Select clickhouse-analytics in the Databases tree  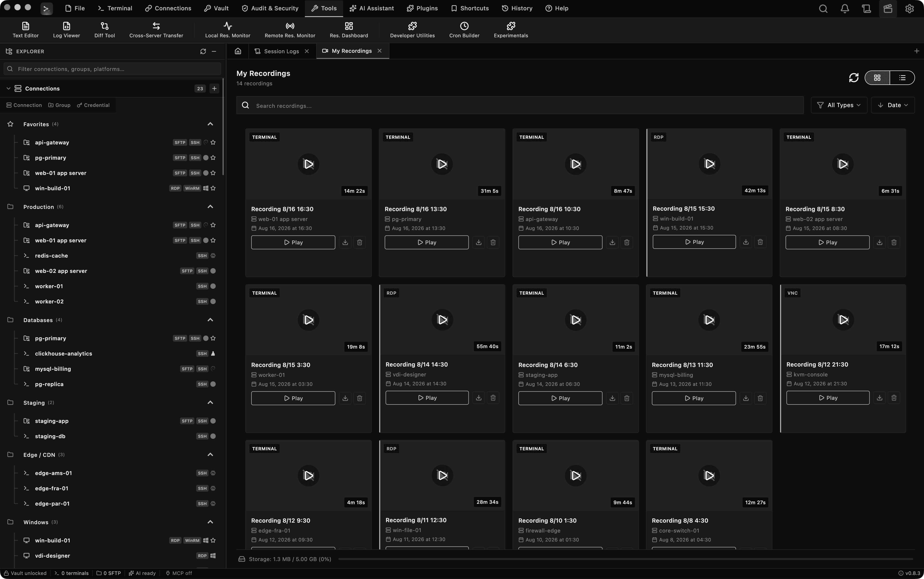coord(64,354)
